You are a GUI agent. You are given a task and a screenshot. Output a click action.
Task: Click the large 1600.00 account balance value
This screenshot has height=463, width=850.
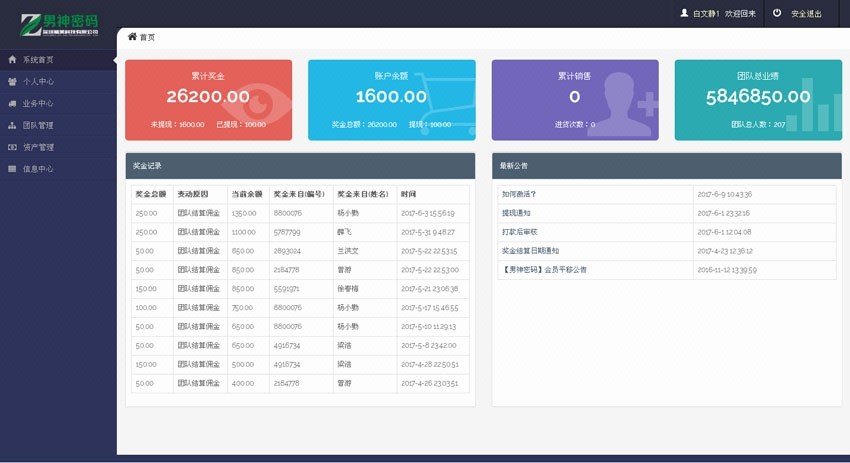pos(391,97)
